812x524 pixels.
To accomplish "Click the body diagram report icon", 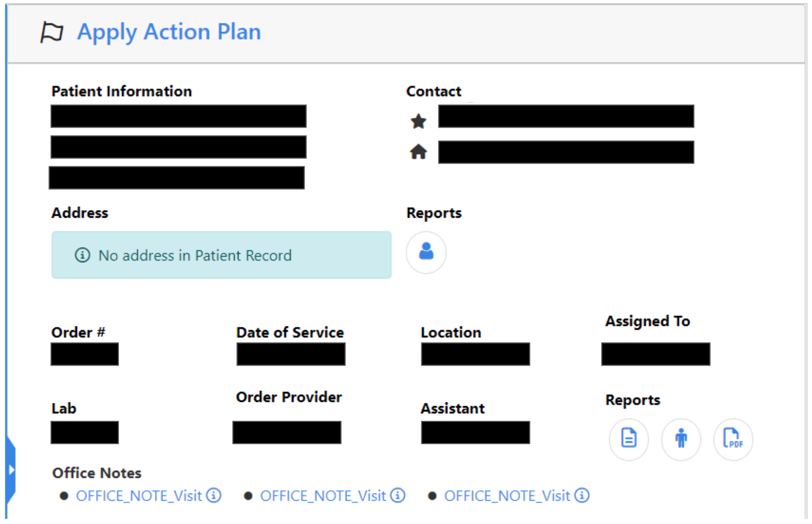I will [x=681, y=439].
